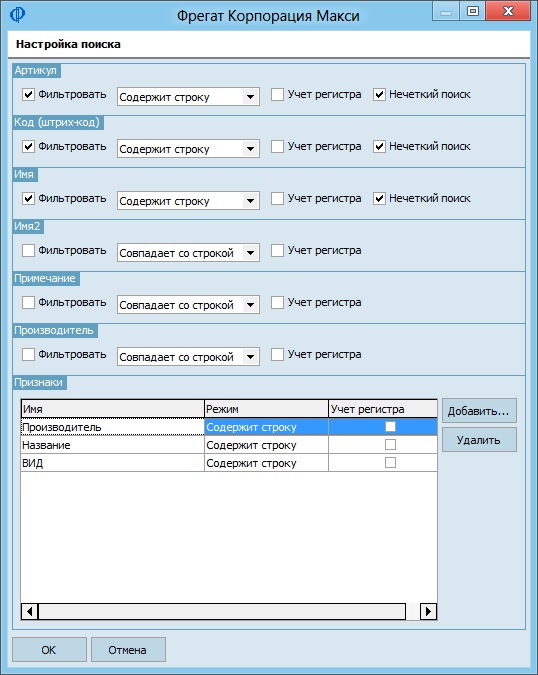Select Производитель row name cell in table
Image resolution: width=538 pixels, height=675 pixels.
point(112,427)
